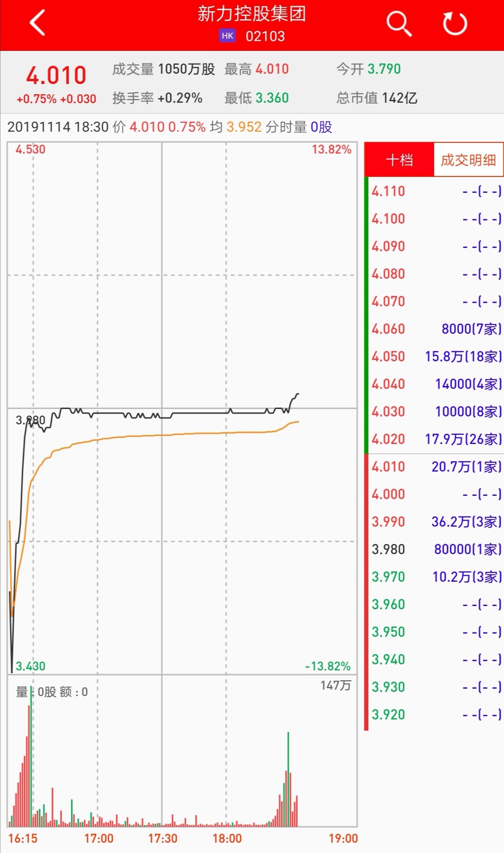Screen dimensions: 504x853
Task: Tap the change value +0.75% +0.030
Action: click(56, 99)
